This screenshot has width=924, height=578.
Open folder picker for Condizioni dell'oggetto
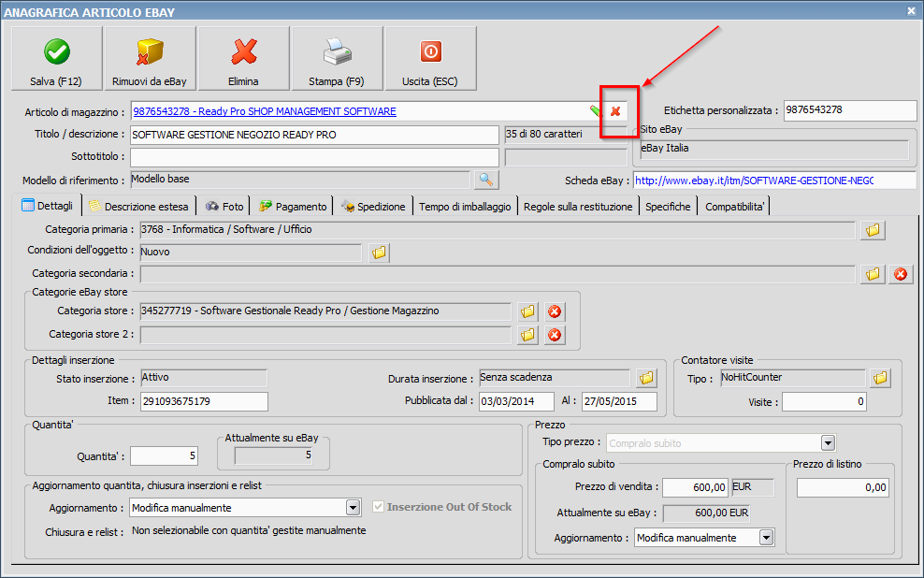pyautogui.click(x=379, y=253)
